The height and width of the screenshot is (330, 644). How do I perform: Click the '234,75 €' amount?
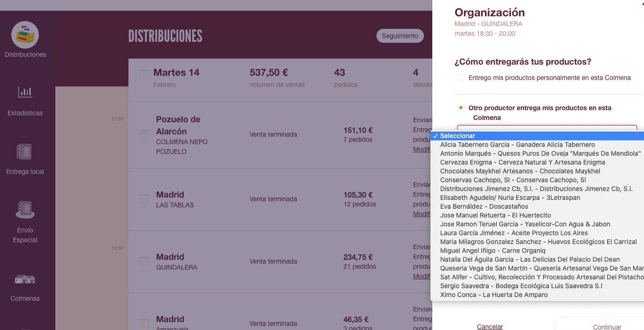[x=358, y=257]
